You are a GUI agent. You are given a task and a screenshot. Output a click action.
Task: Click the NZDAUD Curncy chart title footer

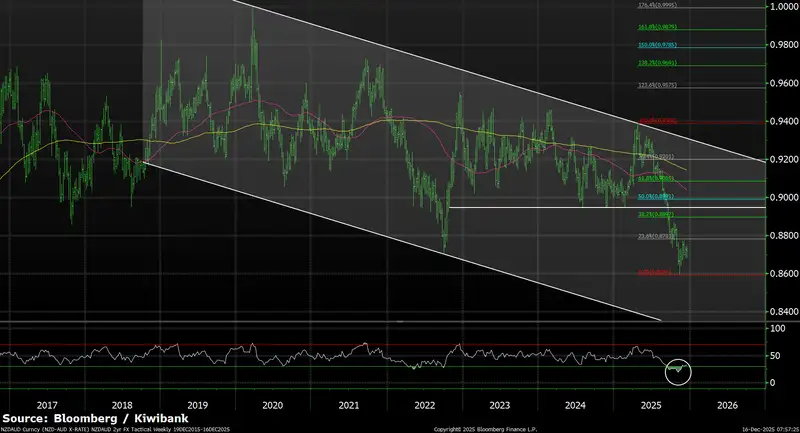[x=112, y=429]
